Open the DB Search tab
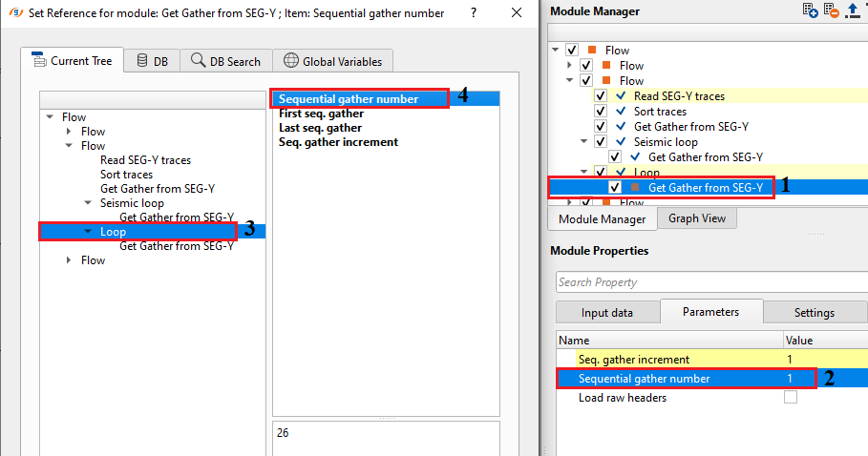 tap(226, 61)
